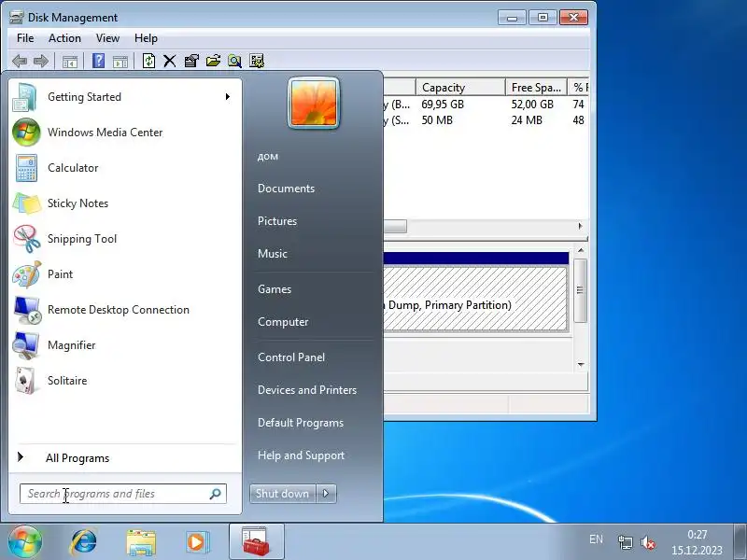This screenshot has width=747, height=560.
Task: Click the Delete X toolbar icon
Action: pos(170,61)
